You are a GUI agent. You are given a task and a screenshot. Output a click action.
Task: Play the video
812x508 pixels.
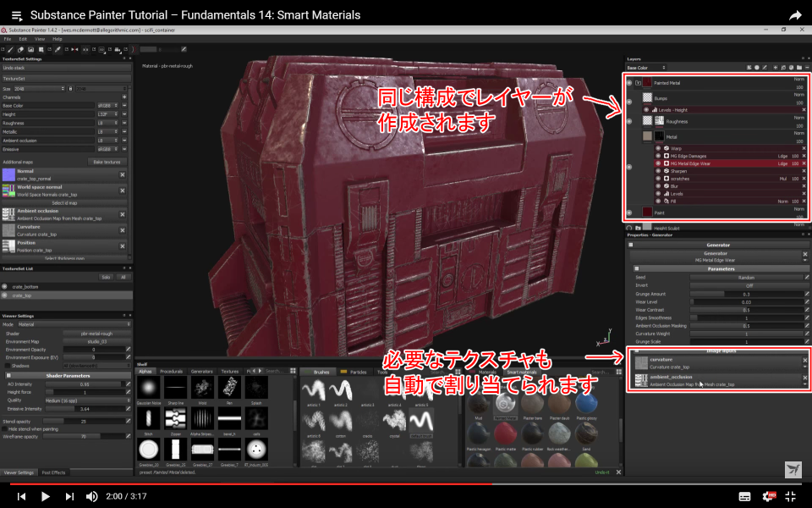pos(46,496)
